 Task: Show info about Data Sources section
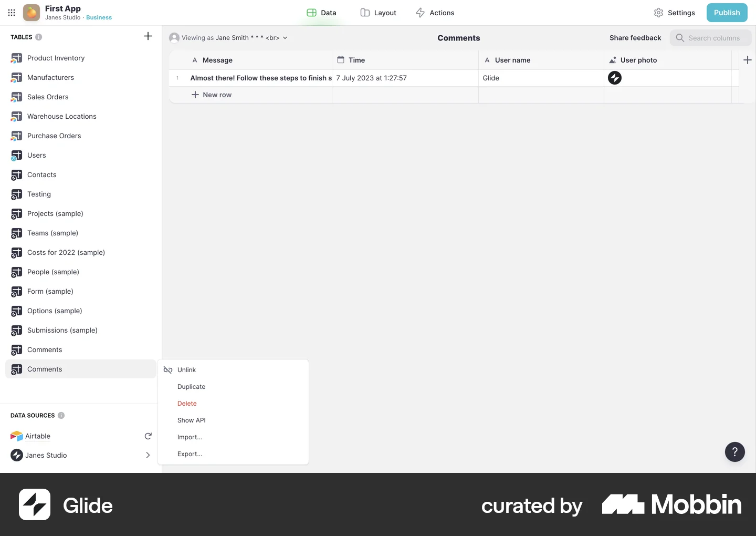click(61, 416)
